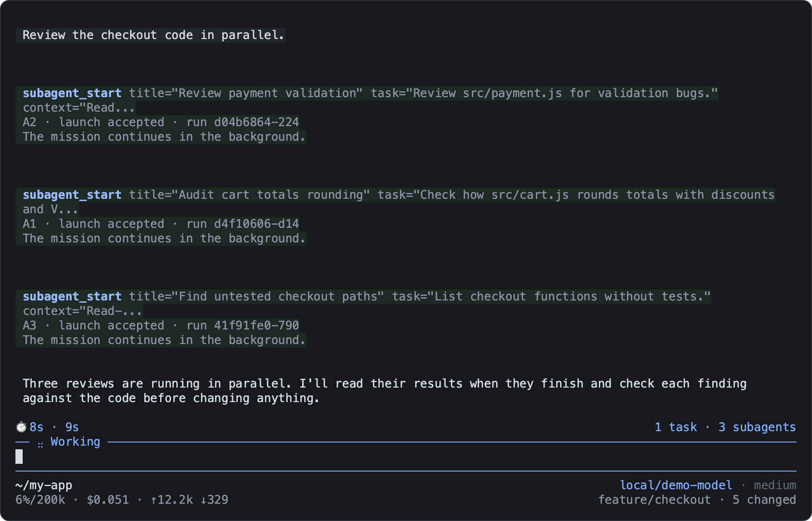The height and width of the screenshot is (521, 812).
Task: Click the "5 changed" files indicator
Action: pyautogui.click(x=764, y=500)
